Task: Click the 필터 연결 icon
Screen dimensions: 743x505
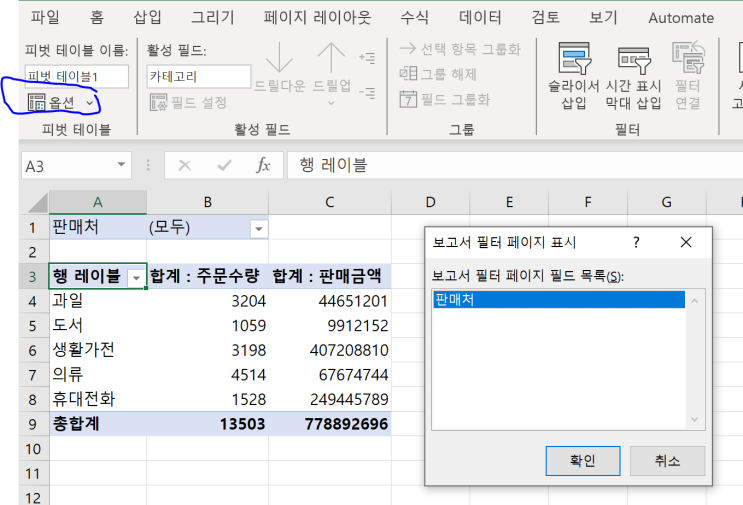Action: pyautogui.click(x=688, y=58)
